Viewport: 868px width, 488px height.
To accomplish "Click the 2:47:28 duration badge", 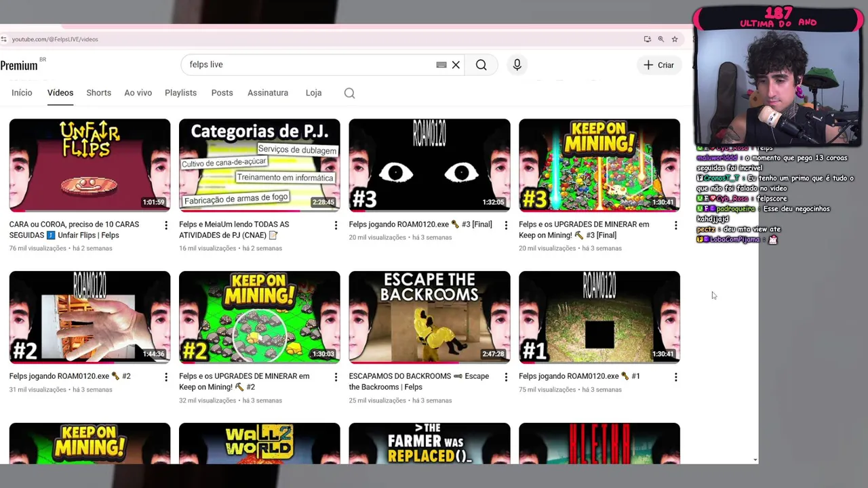I will (x=493, y=354).
